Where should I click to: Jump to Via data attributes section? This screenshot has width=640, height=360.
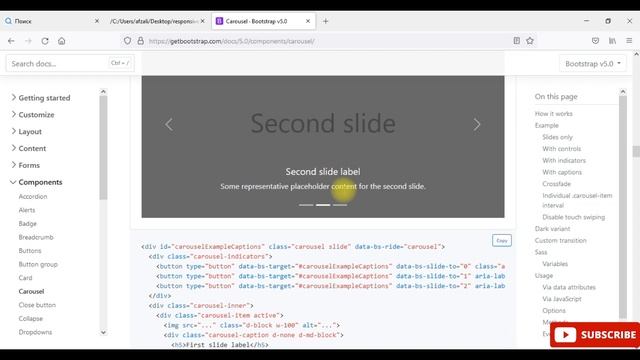point(569,287)
